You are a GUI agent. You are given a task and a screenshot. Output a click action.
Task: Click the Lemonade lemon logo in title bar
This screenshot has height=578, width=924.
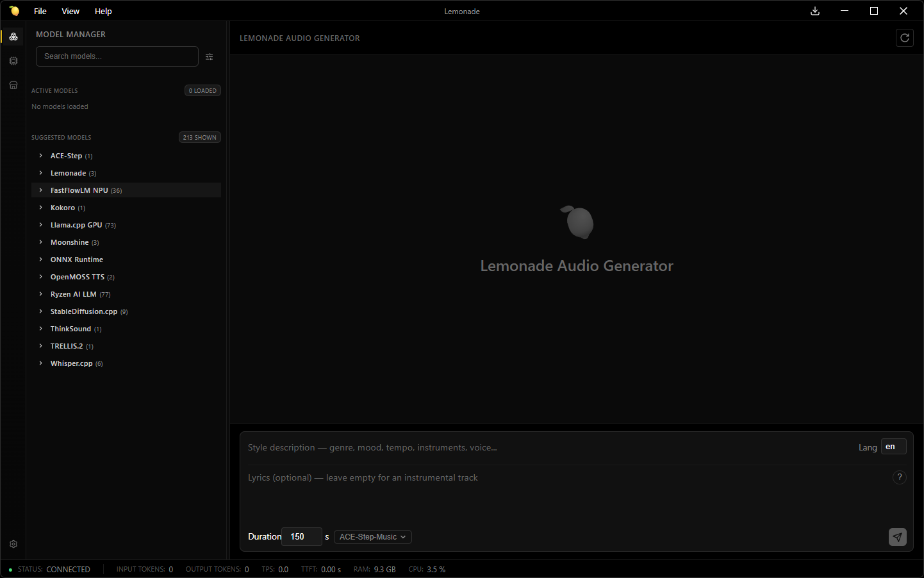pyautogui.click(x=14, y=11)
